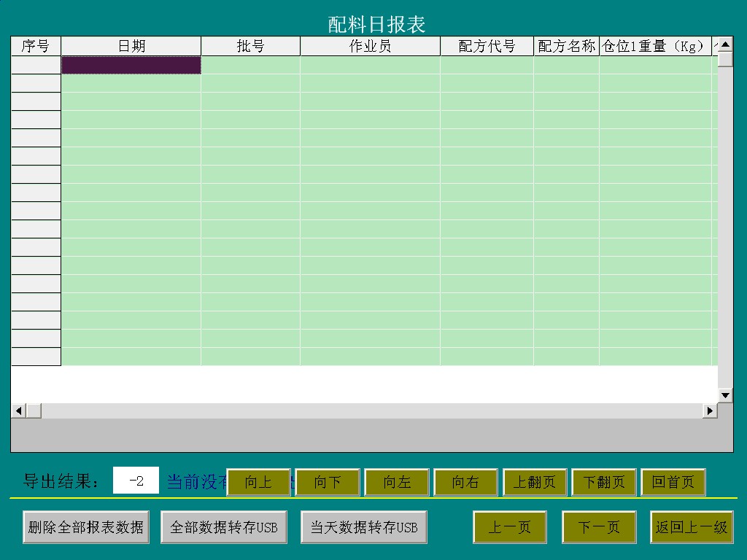747x560 pixels.
Task: Click the 日期 column header
Action: click(x=131, y=47)
